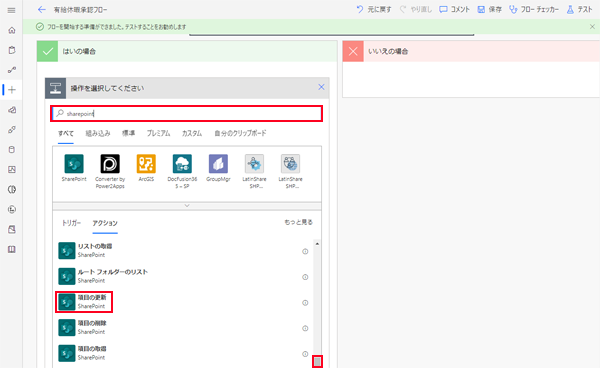Open the Learn book icon in the sidebar

point(12,249)
